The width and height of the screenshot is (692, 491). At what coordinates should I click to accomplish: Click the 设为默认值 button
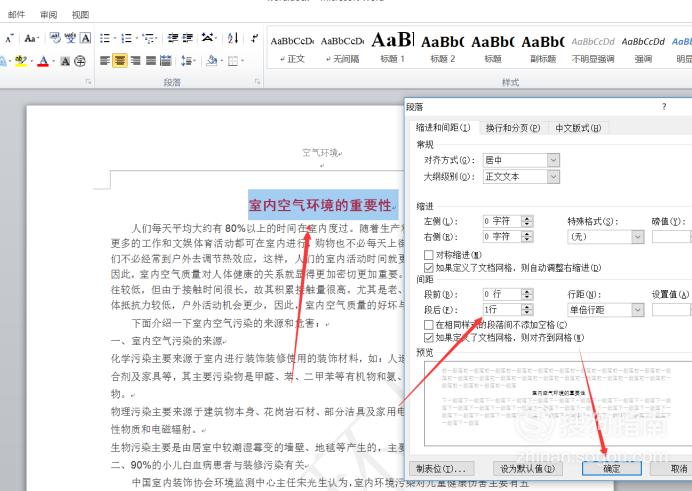pos(527,469)
